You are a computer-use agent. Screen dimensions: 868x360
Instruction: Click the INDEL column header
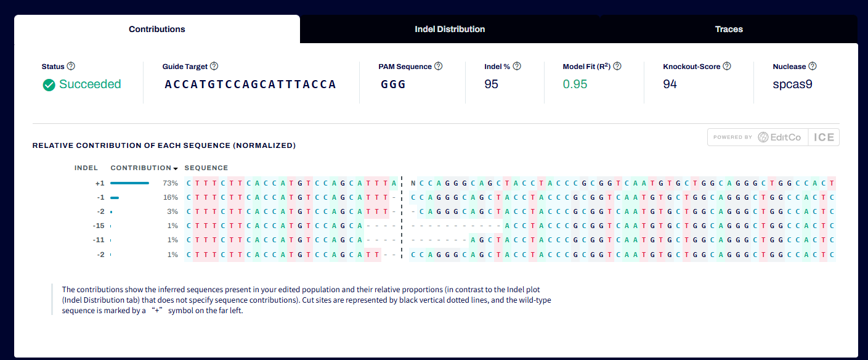coord(86,168)
